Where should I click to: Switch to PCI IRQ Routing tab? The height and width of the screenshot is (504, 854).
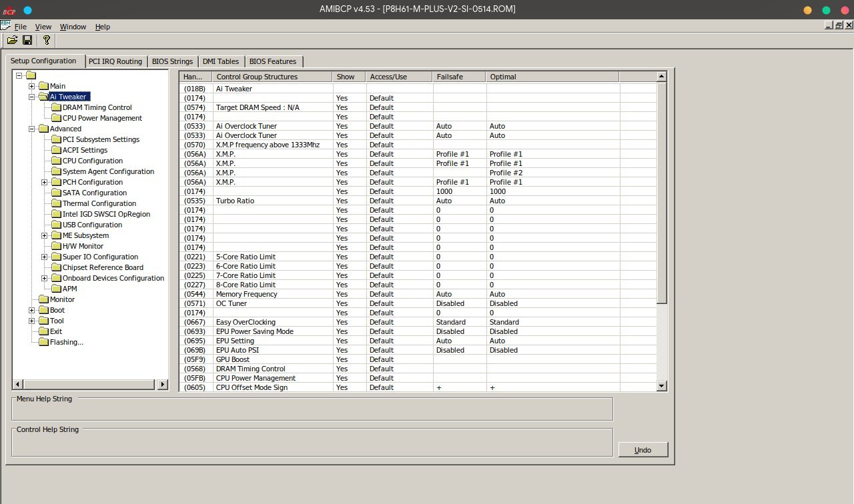[115, 61]
